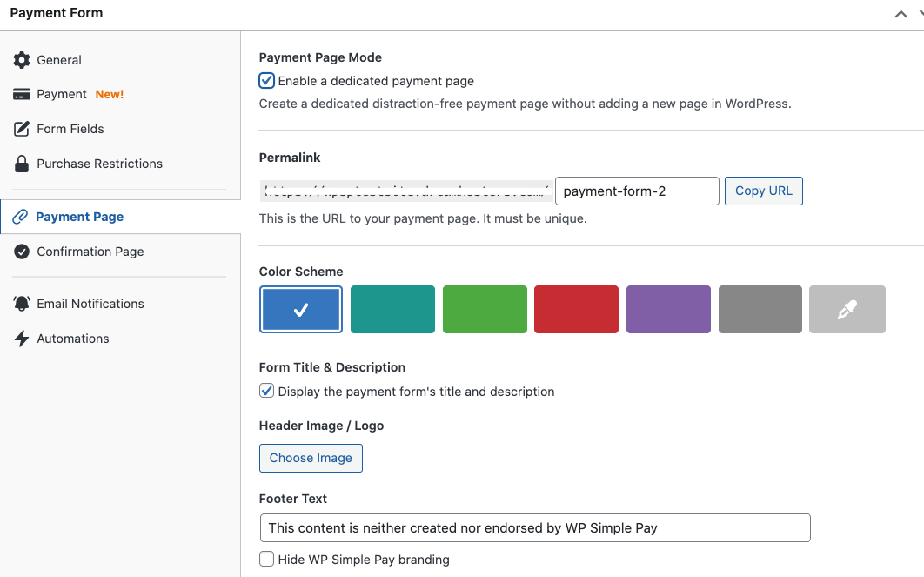Click the Automations lightning bolt icon

click(x=22, y=339)
